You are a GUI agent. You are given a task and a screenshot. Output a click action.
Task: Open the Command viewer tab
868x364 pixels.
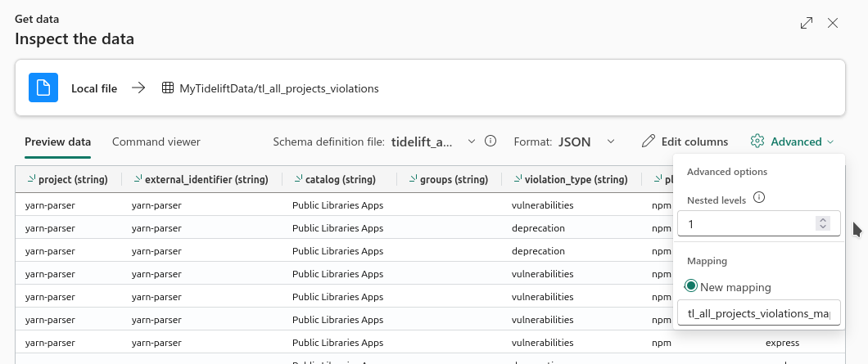156,142
